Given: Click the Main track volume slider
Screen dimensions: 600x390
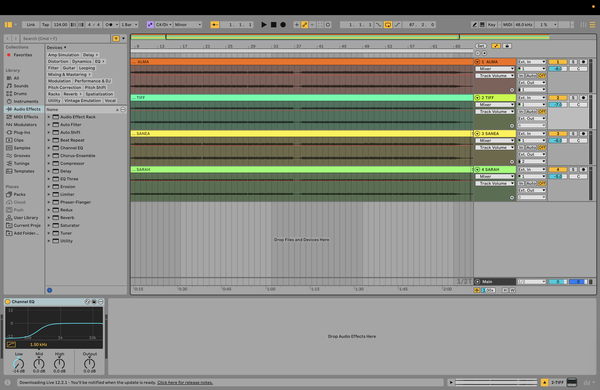Looking at the screenshot, I should 558,282.
